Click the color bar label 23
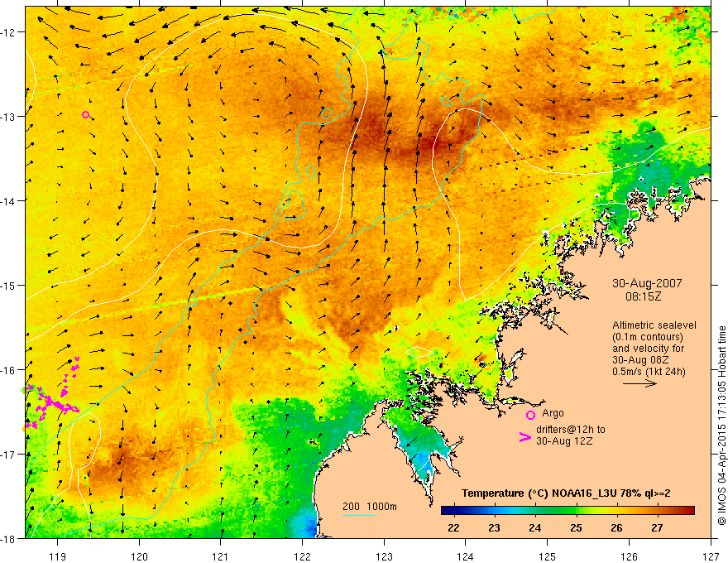The height and width of the screenshot is (563, 728). [494, 527]
